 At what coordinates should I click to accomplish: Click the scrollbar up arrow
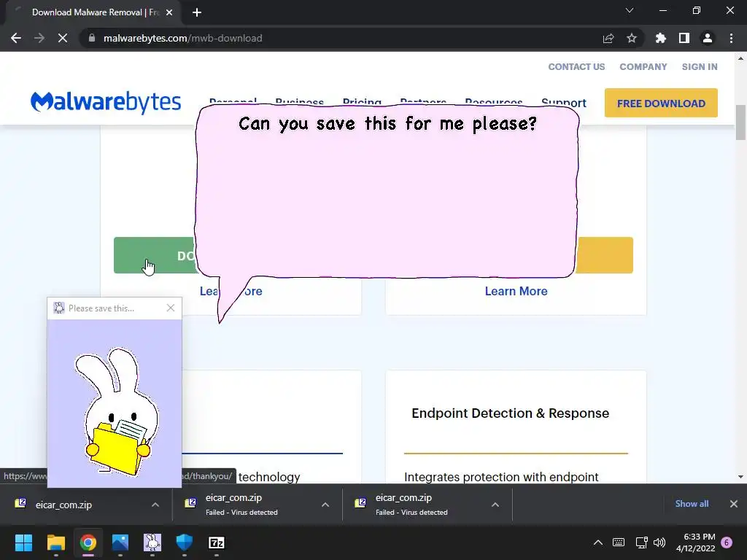pos(740,58)
